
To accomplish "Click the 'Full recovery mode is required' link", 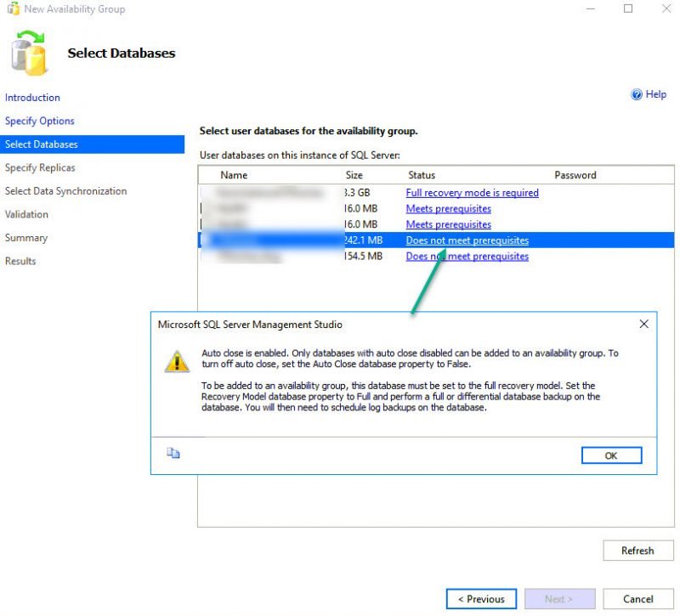I will pyautogui.click(x=472, y=193).
